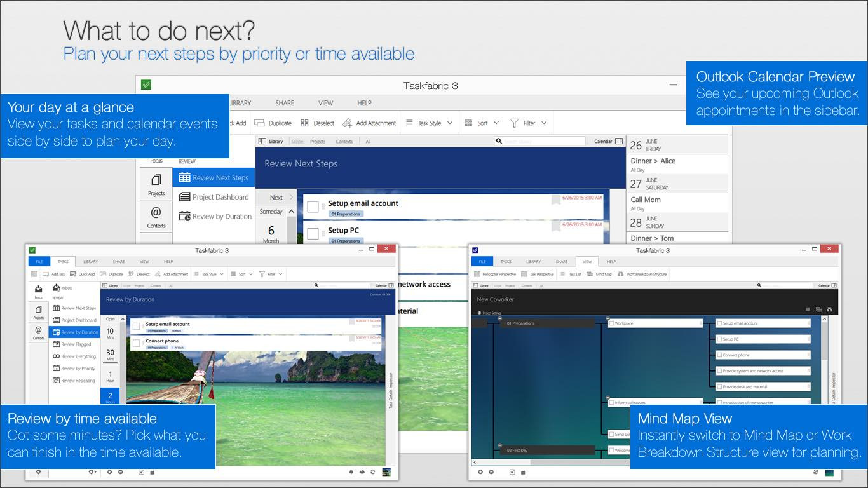Click Helicopter Perspective in right window toolbar

point(496,274)
